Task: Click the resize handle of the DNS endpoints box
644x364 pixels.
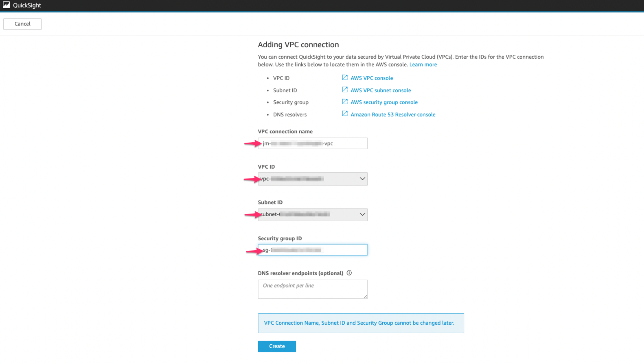Action: coord(365,296)
